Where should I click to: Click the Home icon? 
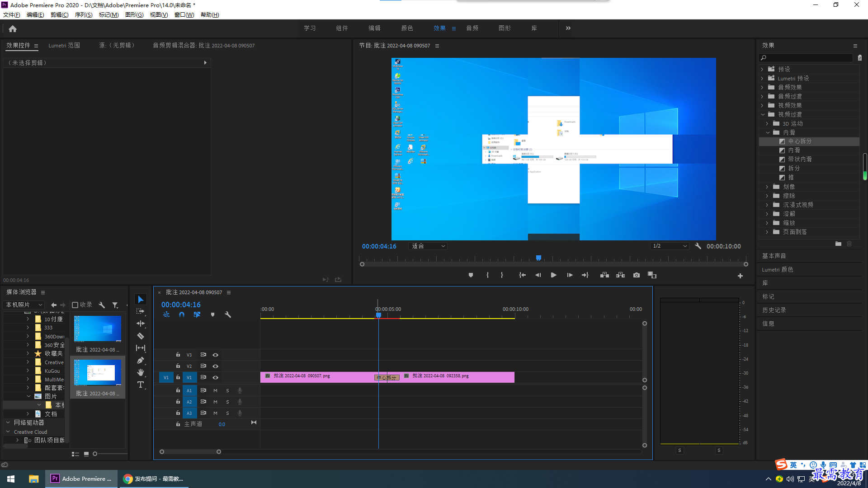[13, 28]
